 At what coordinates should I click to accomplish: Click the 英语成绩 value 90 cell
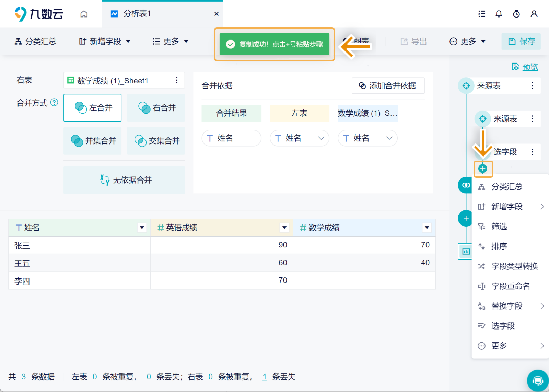point(222,245)
